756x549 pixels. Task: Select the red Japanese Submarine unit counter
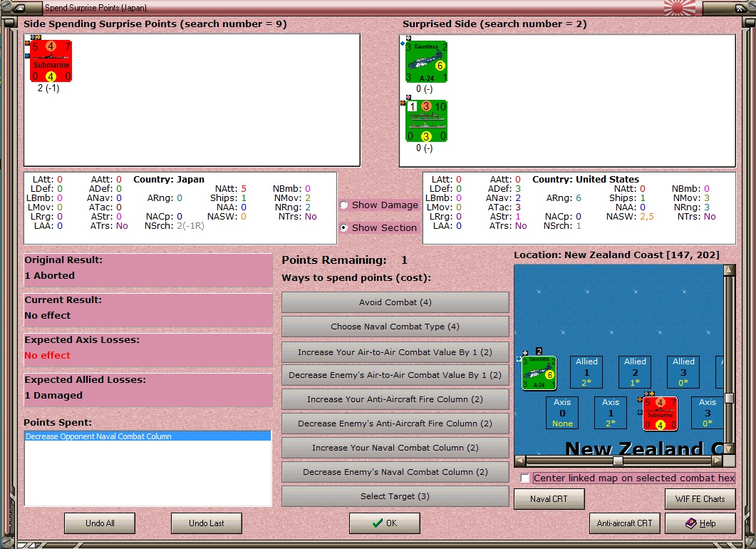[x=51, y=61]
